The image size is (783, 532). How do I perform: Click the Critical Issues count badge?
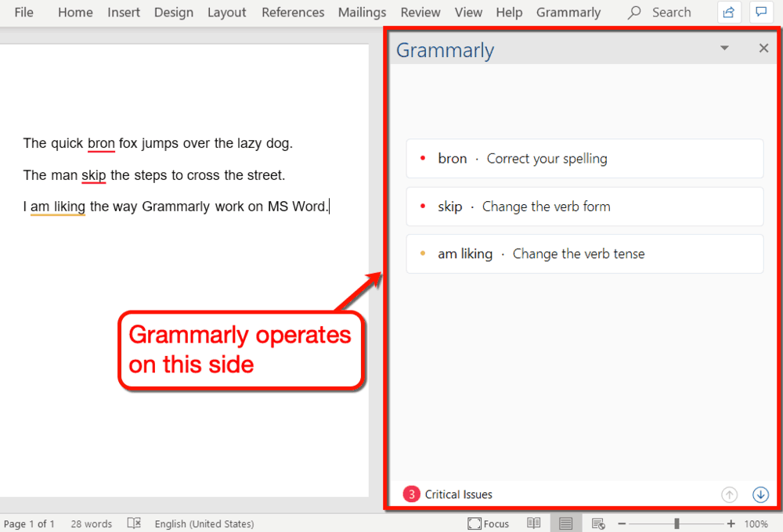pyautogui.click(x=412, y=494)
